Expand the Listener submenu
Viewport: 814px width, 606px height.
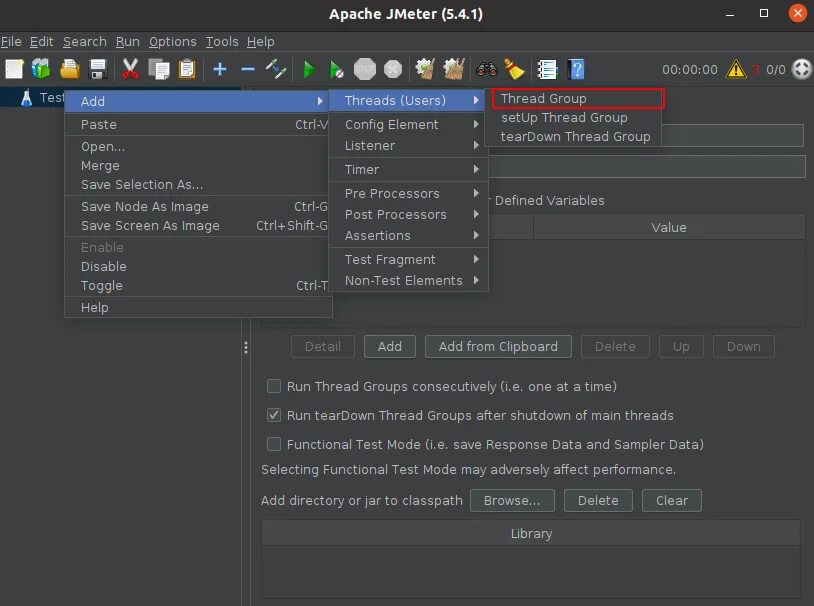pyautogui.click(x=408, y=145)
